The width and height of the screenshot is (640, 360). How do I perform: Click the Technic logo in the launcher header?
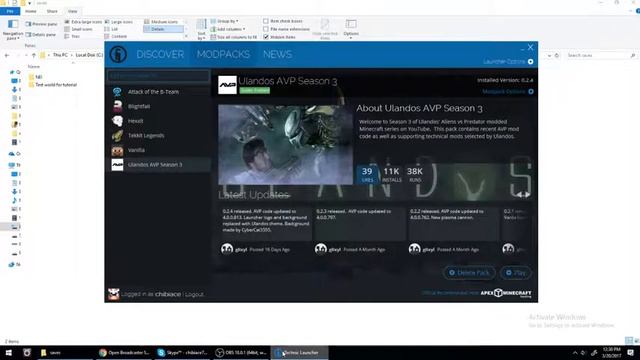[x=118, y=54]
